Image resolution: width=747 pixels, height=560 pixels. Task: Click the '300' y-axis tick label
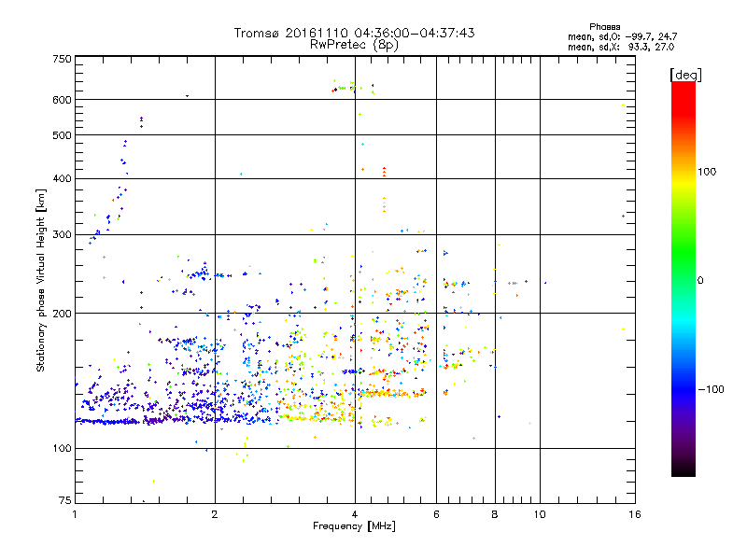point(63,235)
